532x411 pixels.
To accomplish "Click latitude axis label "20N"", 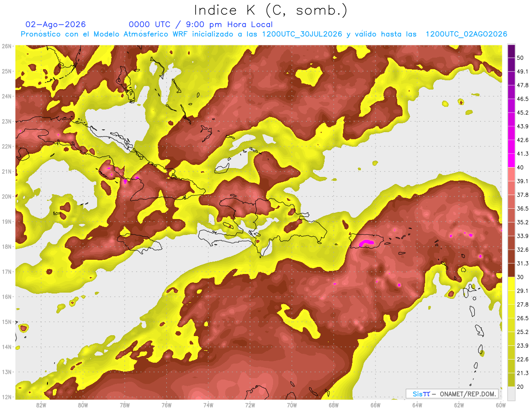I will pos(7,196).
